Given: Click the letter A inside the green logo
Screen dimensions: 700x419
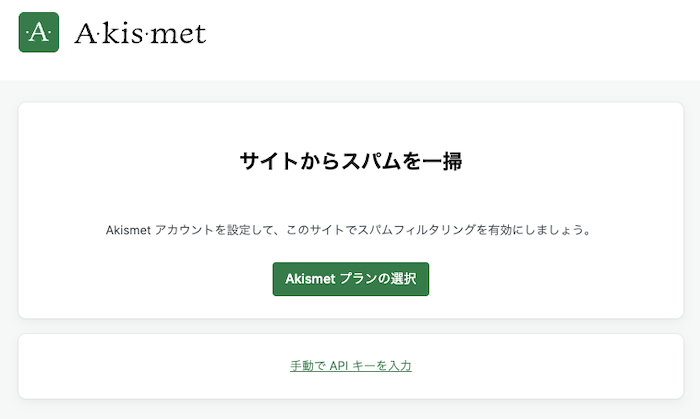Looking at the screenshot, I should [x=39, y=33].
